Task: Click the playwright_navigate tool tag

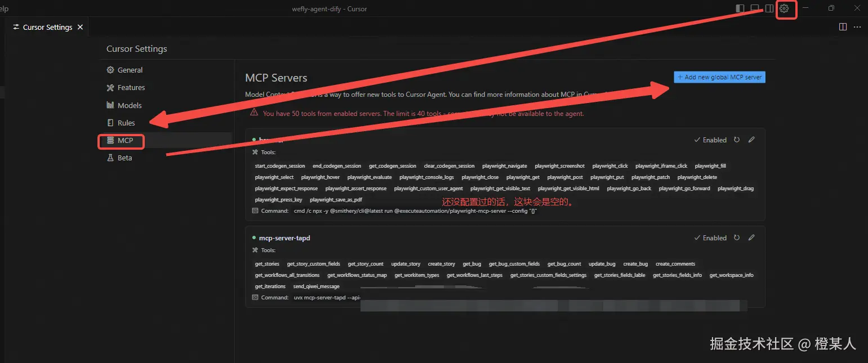Action: click(x=505, y=166)
